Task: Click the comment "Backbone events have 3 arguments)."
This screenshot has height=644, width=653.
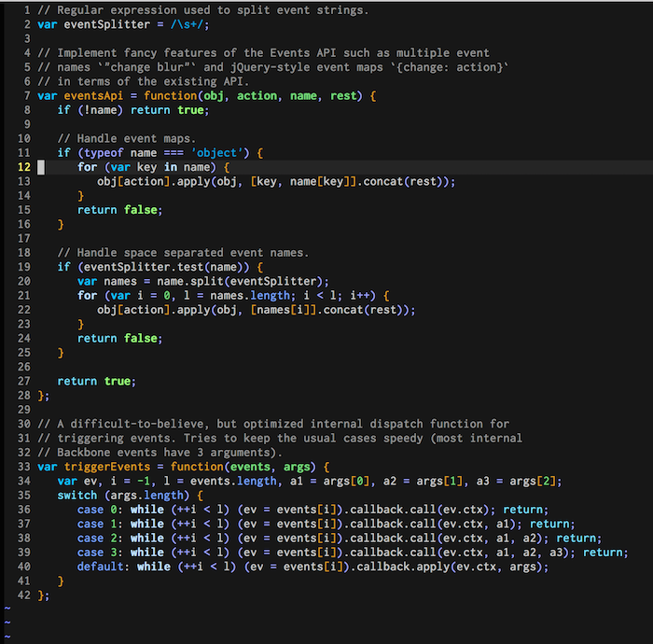Action: click(x=170, y=453)
